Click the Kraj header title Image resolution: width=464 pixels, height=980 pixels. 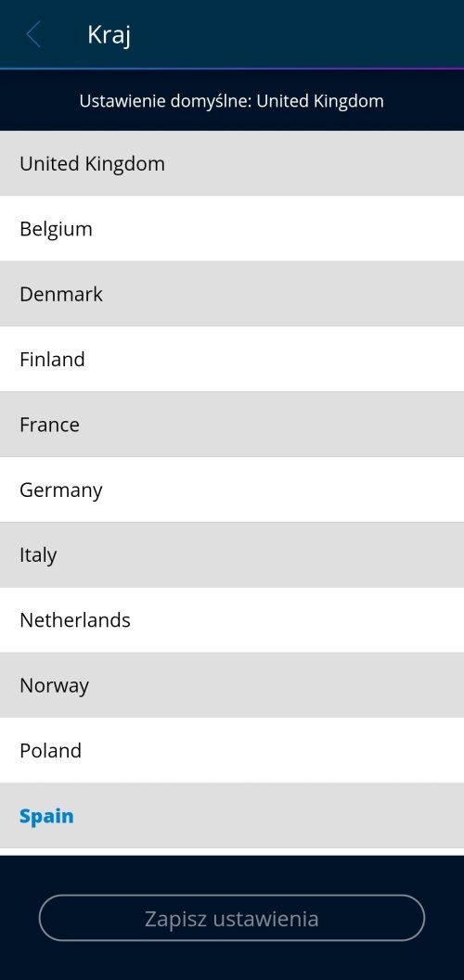[109, 35]
